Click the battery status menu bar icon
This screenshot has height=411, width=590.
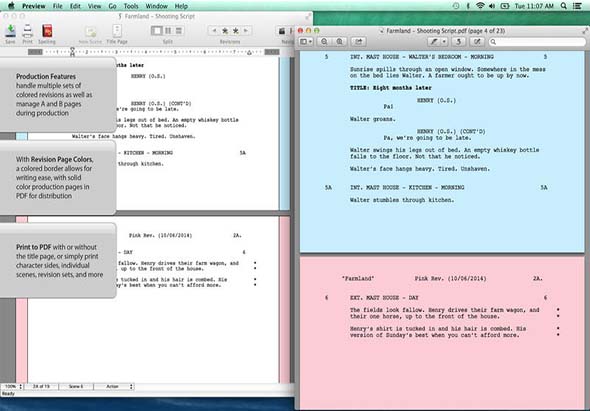coord(505,6)
